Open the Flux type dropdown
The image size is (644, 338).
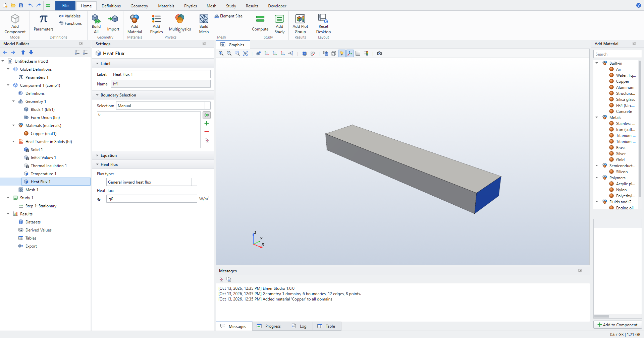(152, 182)
